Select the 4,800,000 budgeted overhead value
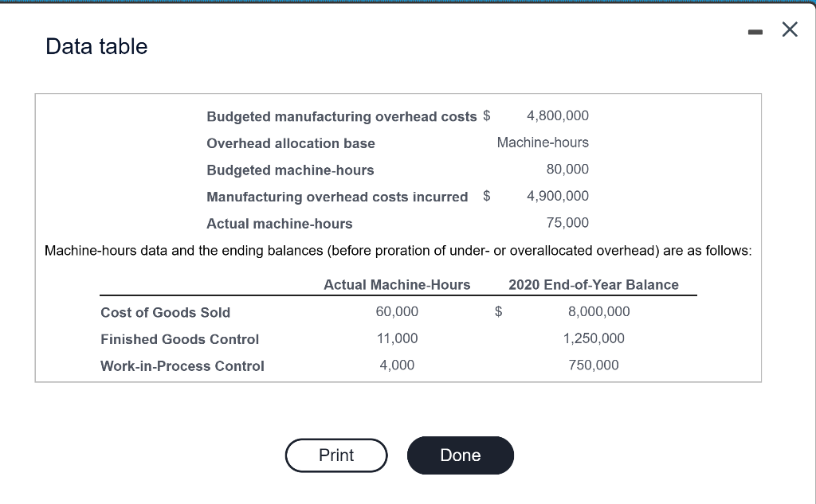The image size is (816, 504). (x=557, y=115)
